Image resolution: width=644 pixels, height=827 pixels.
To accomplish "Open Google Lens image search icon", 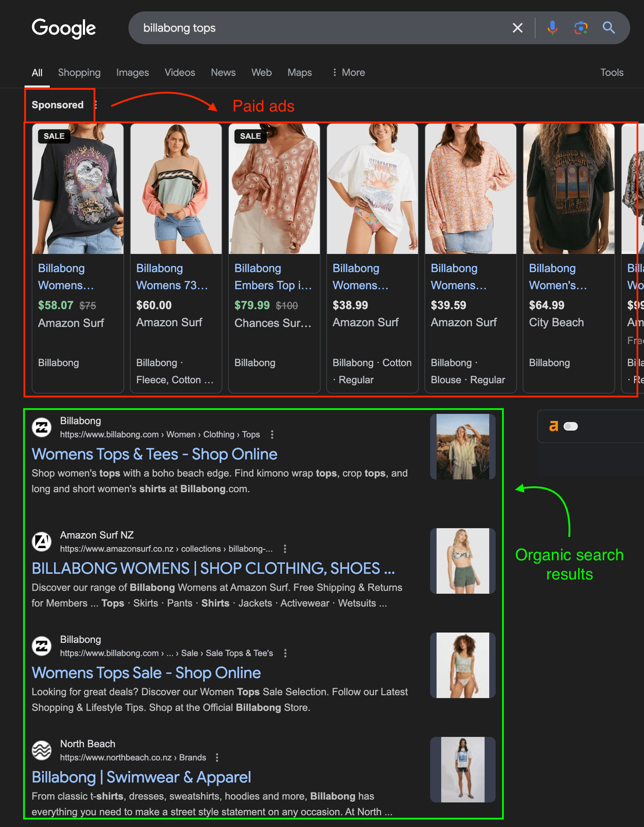I will pyautogui.click(x=580, y=28).
